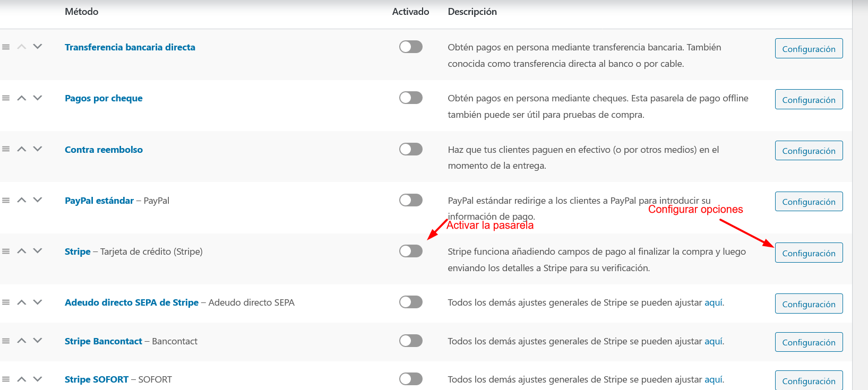Open the Stripe method link
The image size is (868, 390).
(78, 252)
